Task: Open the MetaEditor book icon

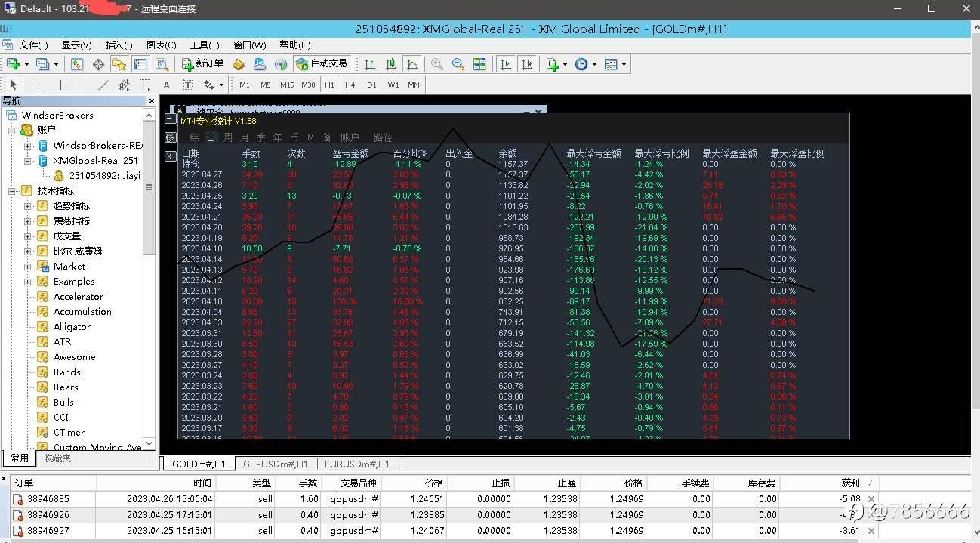Action: coord(239,64)
